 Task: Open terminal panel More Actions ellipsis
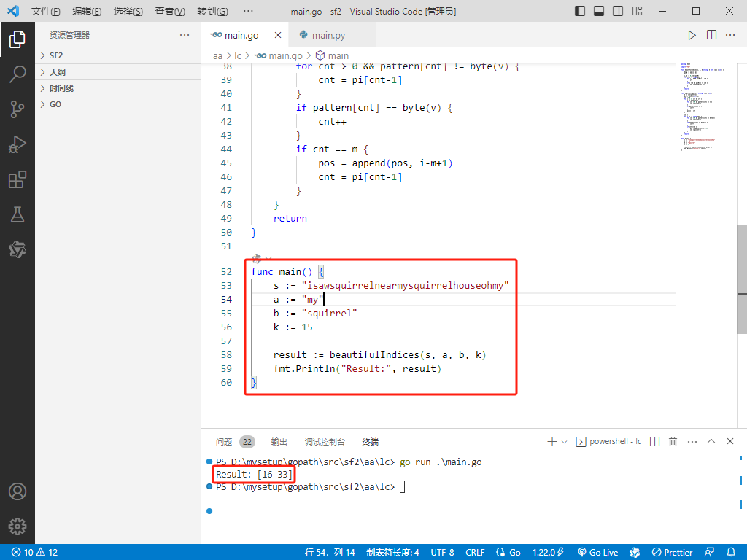[x=692, y=441]
